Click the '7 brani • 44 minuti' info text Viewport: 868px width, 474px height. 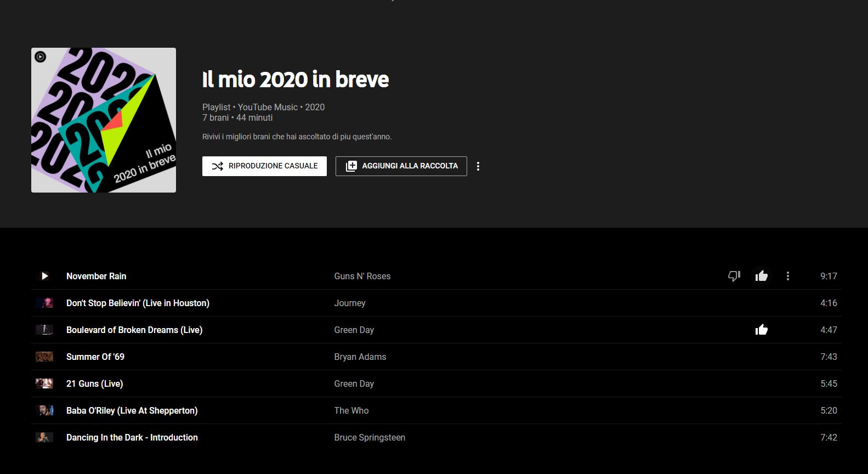[237, 117]
